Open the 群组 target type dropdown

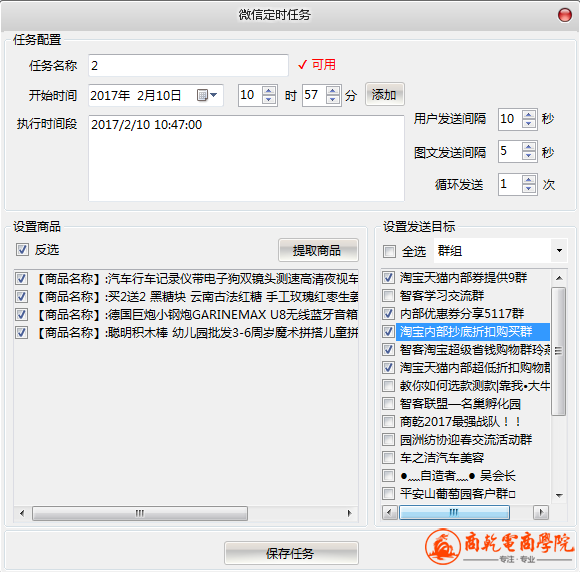tap(559, 251)
